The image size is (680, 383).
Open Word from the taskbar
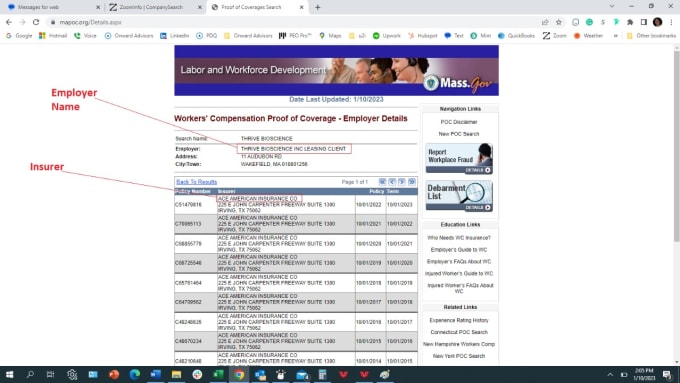point(156,375)
